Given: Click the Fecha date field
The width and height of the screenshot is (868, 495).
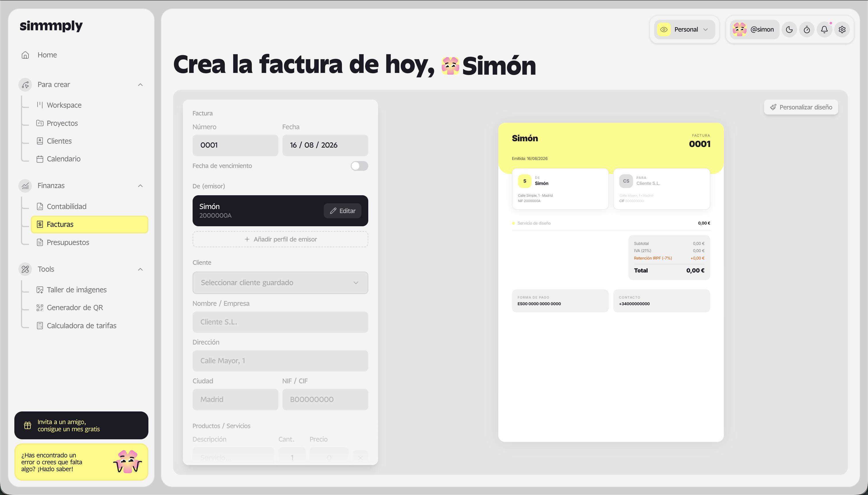Looking at the screenshot, I should click(x=325, y=145).
